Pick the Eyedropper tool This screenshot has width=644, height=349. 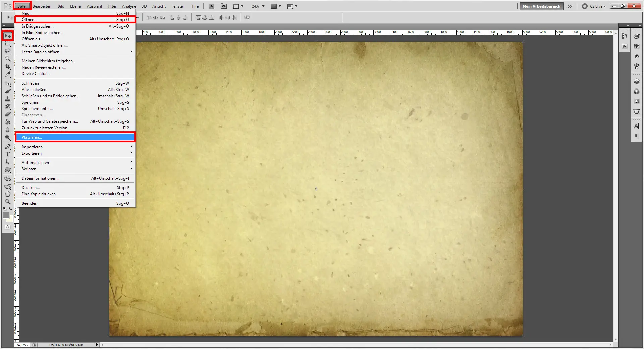pos(8,74)
